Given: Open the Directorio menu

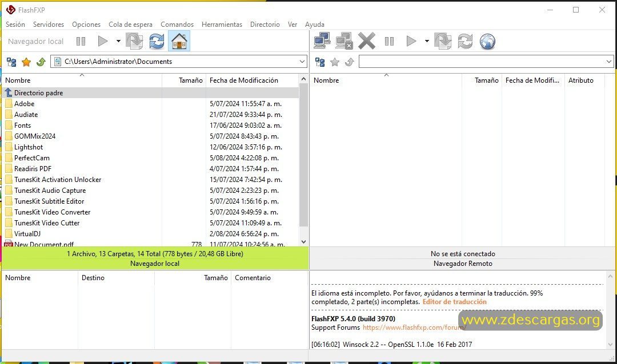Looking at the screenshot, I should pyautogui.click(x=265, y=25).
